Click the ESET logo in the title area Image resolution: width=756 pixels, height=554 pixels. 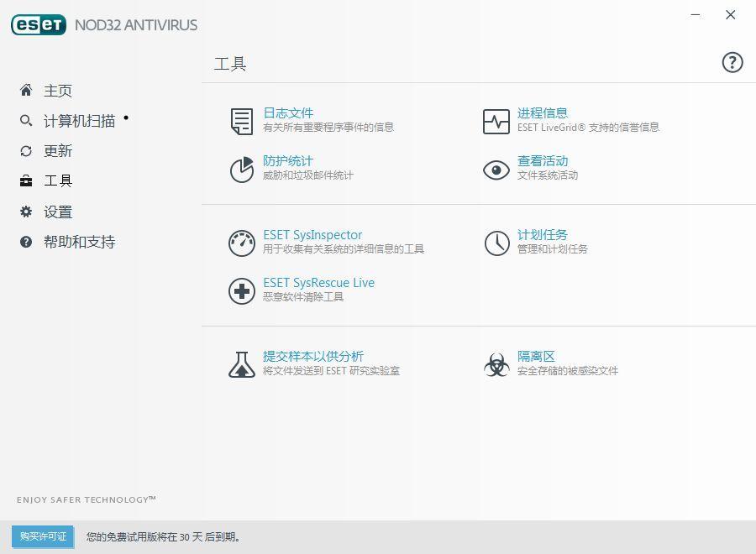[x=39, y=24]
